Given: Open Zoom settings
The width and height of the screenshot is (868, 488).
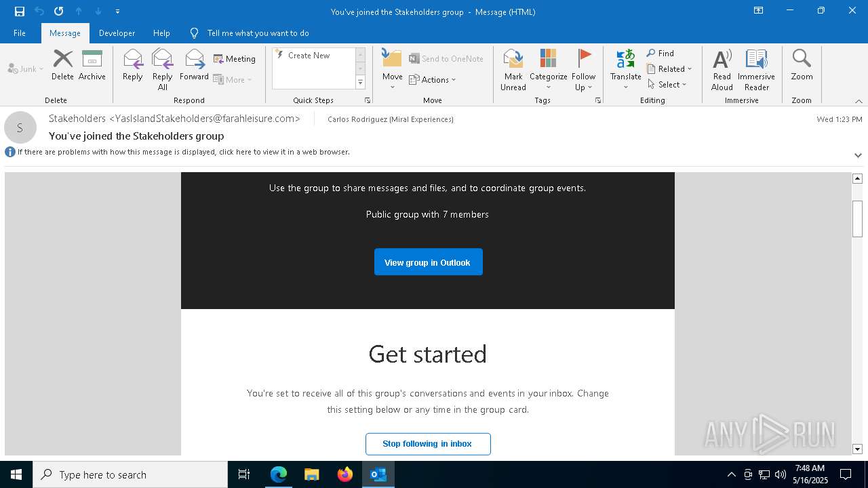Looking at the screenshot, I should click(x=802, y=65).
